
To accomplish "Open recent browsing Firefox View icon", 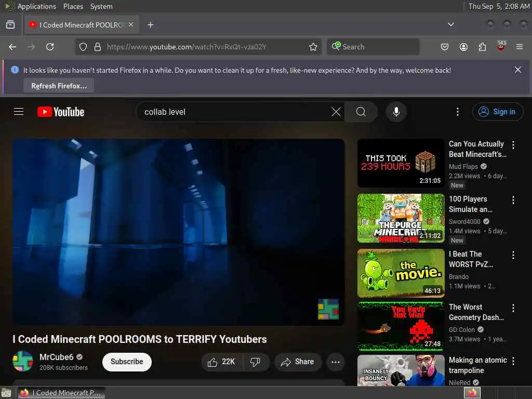I will [10, 25].
